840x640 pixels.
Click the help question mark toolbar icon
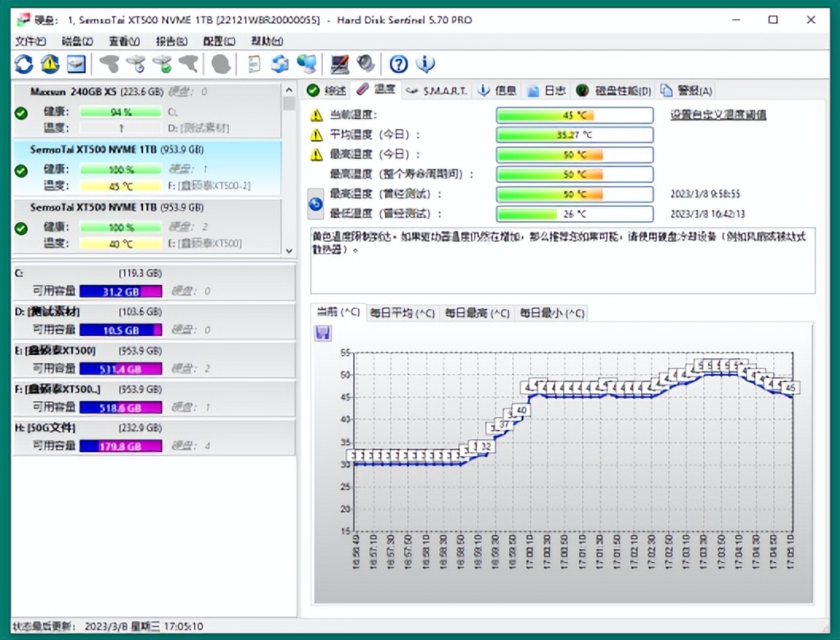coord(399,64)
